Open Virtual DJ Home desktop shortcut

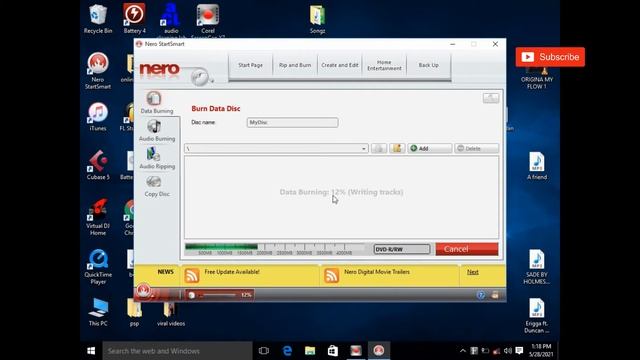pyautogui.click(x=98, y=217)
